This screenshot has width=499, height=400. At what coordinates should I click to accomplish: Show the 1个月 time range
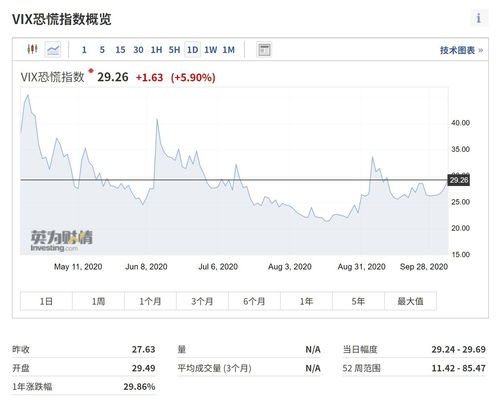pos(150,301)
